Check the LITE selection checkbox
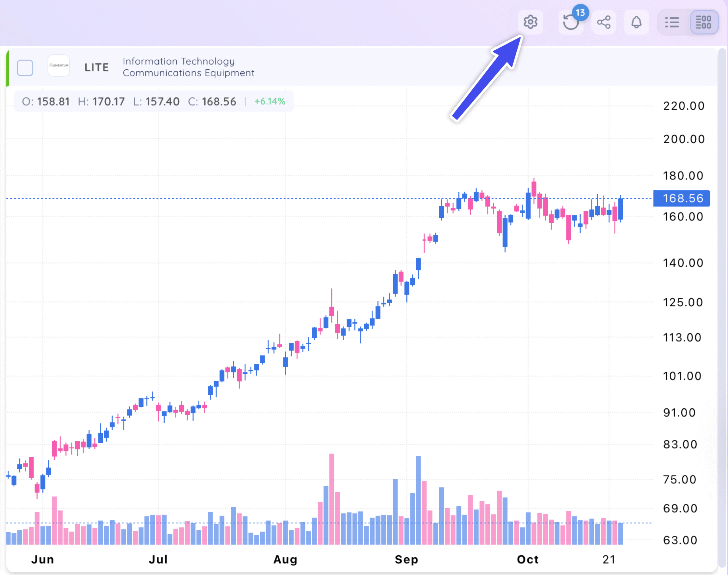Viewport: 728px width, 575px height. click(25, 67)
